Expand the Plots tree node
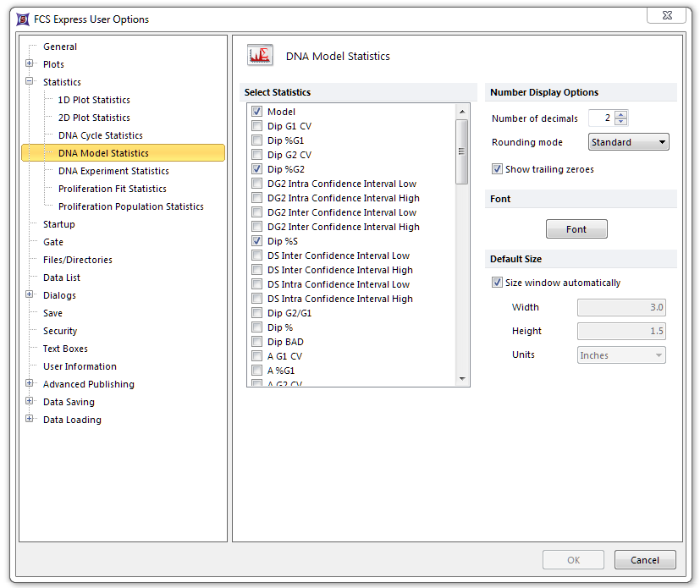 pos(30,64)
